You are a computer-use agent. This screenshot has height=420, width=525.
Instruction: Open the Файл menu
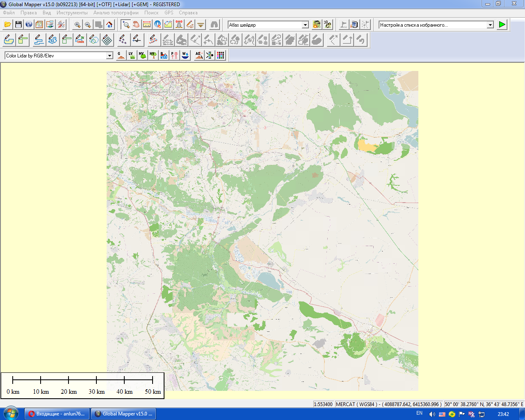pos(9,13)
